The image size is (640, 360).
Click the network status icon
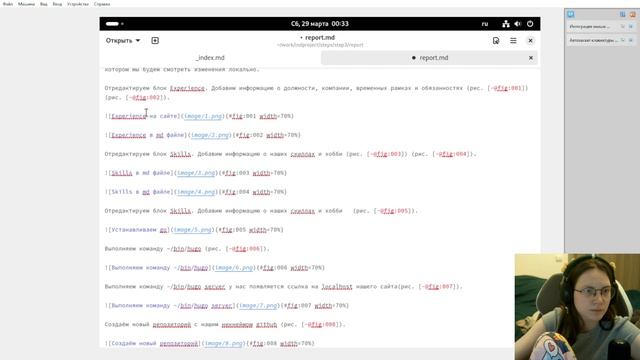click(506, 24)
